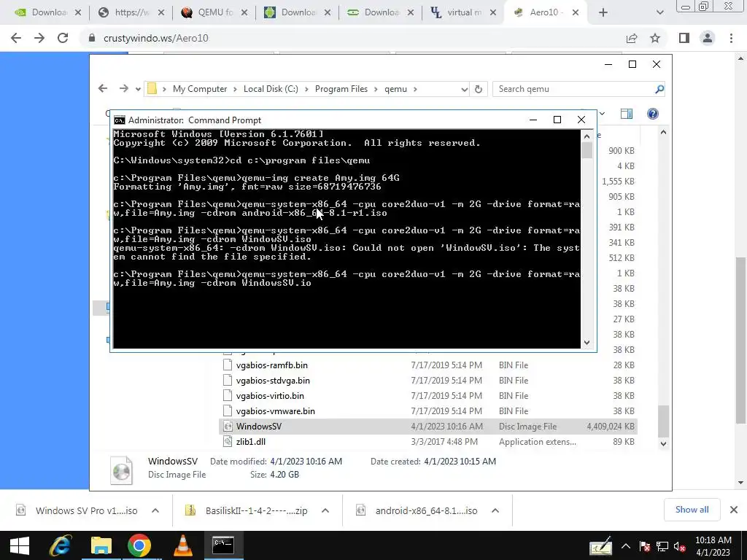Open Chrome side panel icon
The width and height of the screenshot is (747, 560).
[x=684, y=38]
